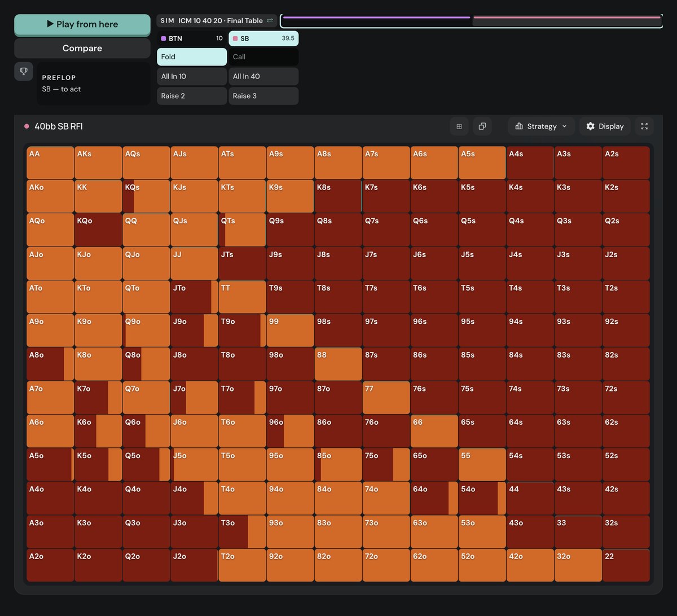Select the Raise 2 action
Image resolution: width=677 pixels, height=616 pixels.
(192, 96)
